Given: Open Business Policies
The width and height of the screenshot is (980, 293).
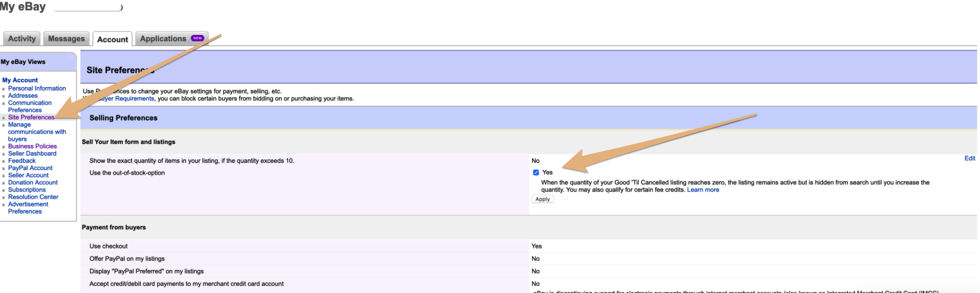Looking at the screenshot, I should point(32,146).
